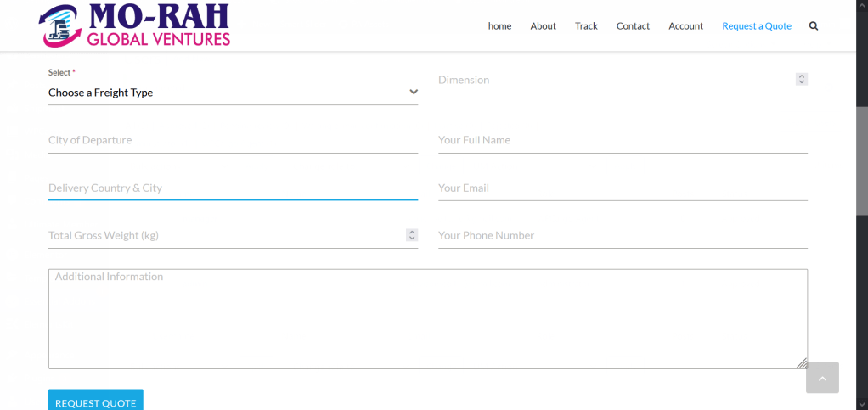Select the Your Email input
Screen dimensions: 868x410
[623, 188]
